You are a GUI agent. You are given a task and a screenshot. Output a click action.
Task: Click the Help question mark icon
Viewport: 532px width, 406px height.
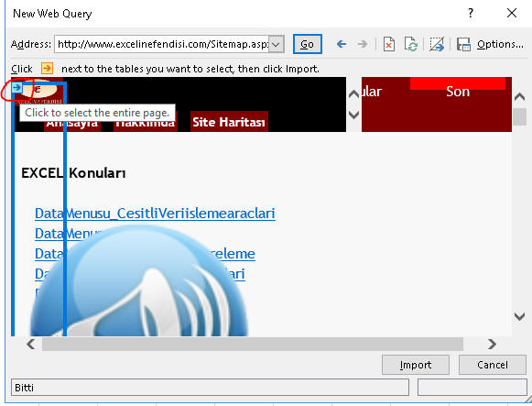click(x=471, y=13)
